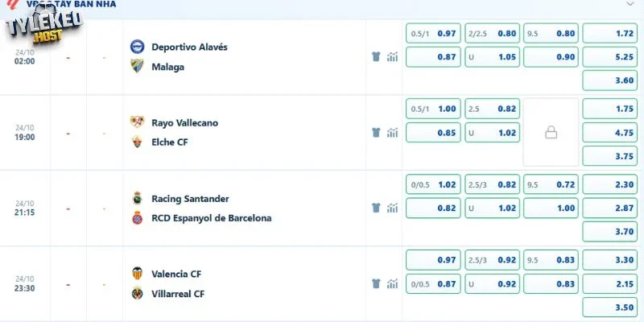View stats chart icon for Rayo Vallecano match
This screenshot has width=644, height=322.
coord(392,132)
